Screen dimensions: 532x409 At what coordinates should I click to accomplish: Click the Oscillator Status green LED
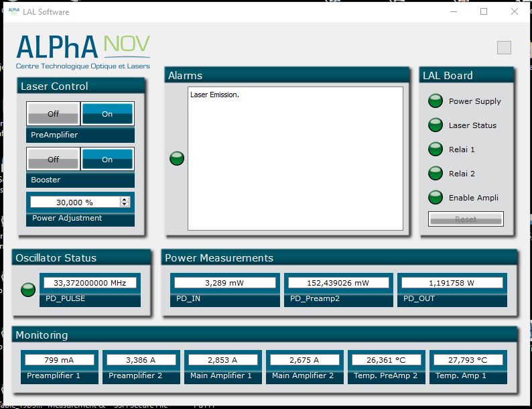[x=28, y=290]
